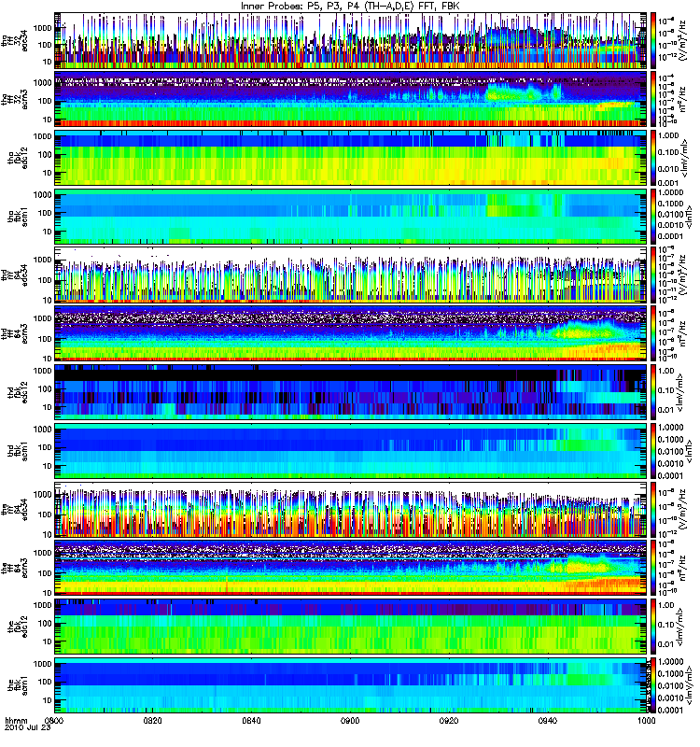
Task: Click the color bar of the fbk scm1 panel
Action: tap(653, 684)
